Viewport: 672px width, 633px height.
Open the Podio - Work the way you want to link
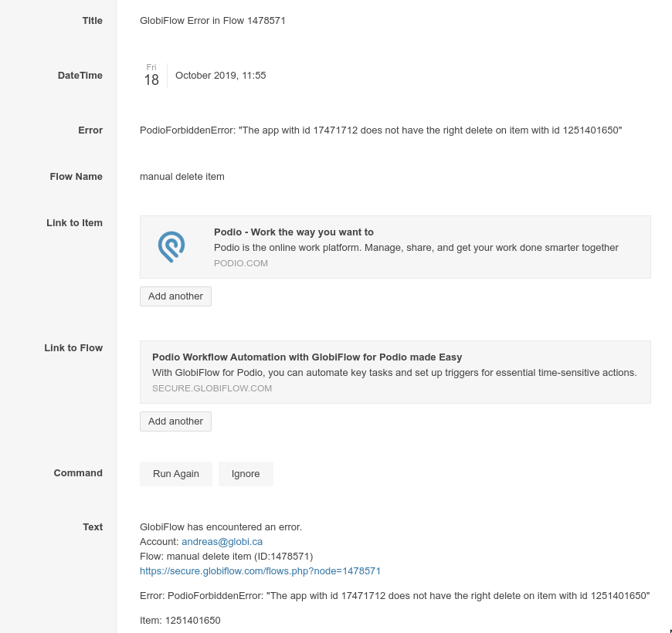[x=294, y=232]
